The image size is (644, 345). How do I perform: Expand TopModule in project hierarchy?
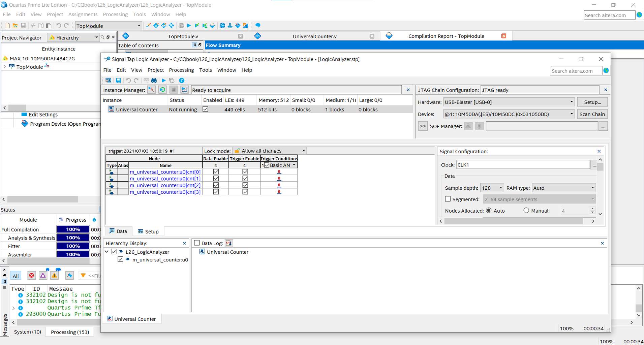point(5,67)
